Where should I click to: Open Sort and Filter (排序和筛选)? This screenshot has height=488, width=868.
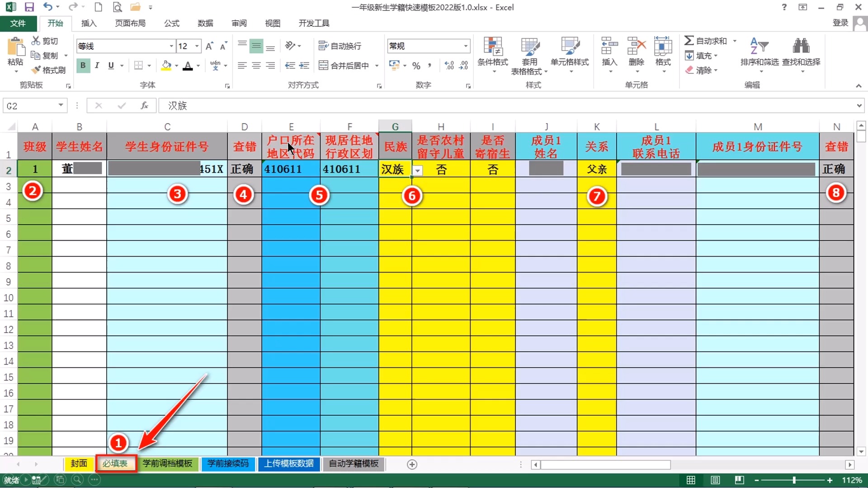click(759, 55)
